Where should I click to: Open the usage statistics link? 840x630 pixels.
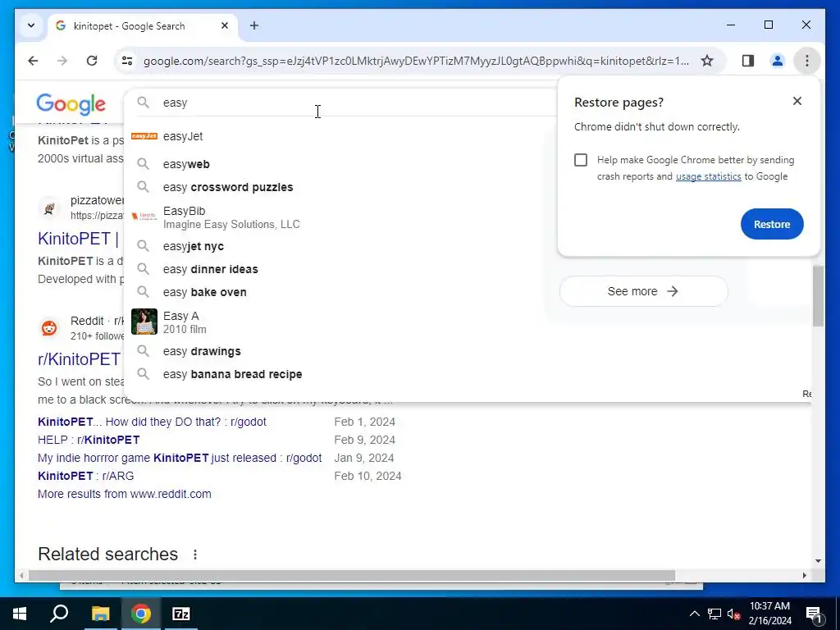(708, 176)
